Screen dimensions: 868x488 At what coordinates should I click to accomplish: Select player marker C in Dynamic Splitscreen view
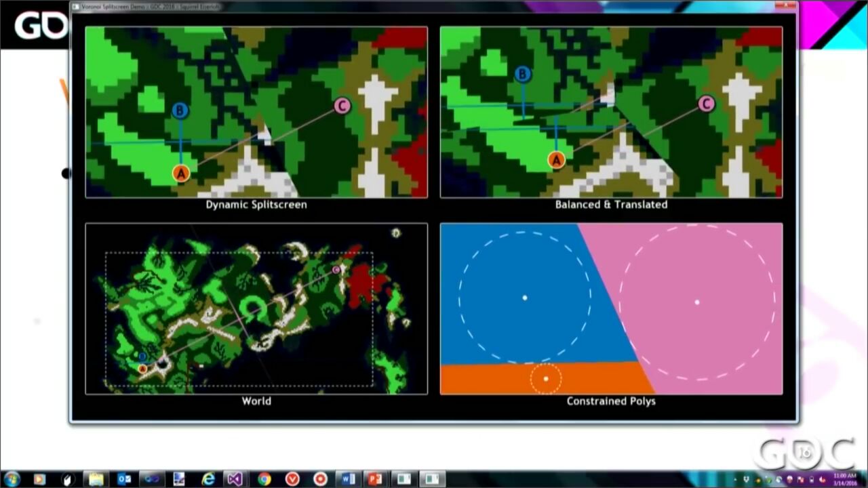coord(342,106)
